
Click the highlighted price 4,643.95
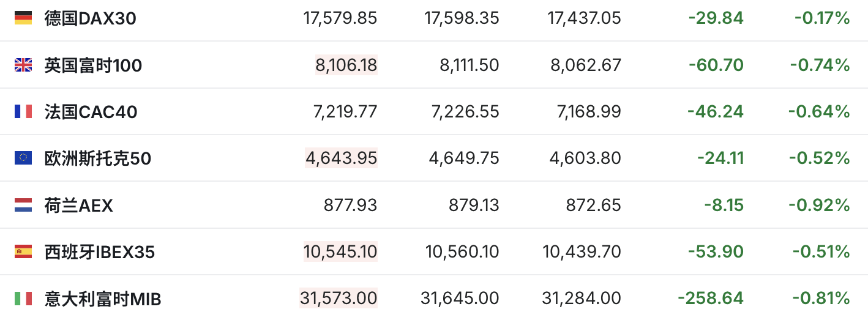[341, 158]
